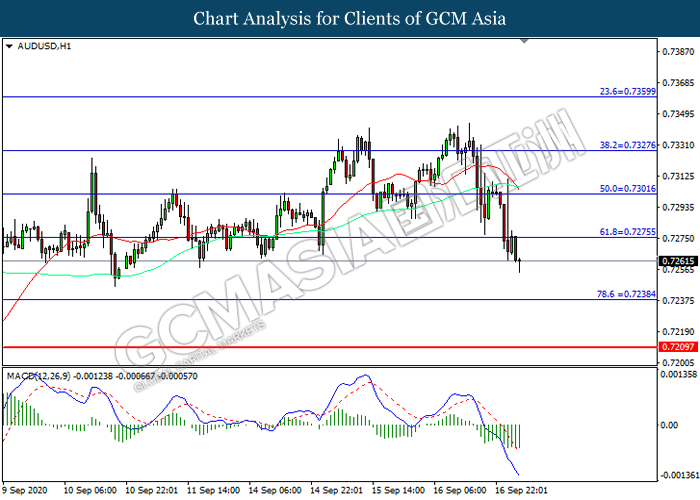Screen dimensions: 700x500
Task: Click the 0.72005 price axis value
Action: pos(678,363)
